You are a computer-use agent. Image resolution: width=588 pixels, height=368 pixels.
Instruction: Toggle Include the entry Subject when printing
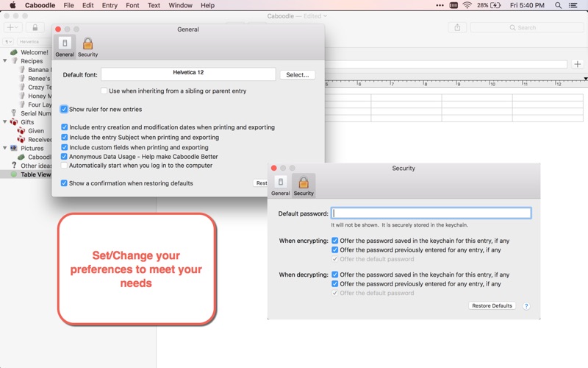(x=64, y=138)
